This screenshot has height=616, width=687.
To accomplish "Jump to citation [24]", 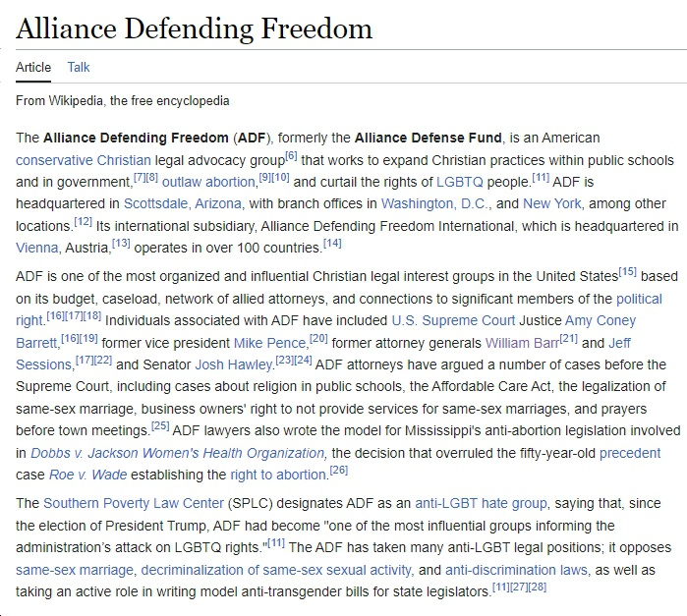I will [x=303, y=361].
